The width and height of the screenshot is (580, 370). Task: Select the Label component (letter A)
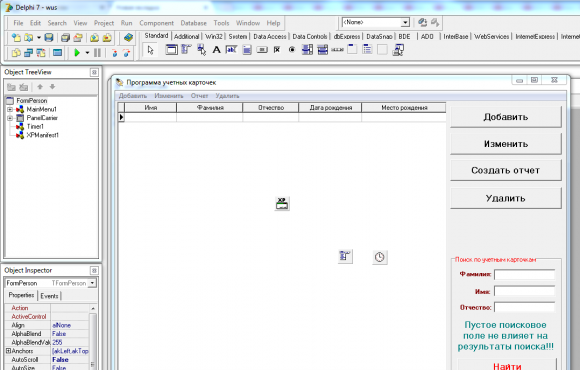[216, 50]
